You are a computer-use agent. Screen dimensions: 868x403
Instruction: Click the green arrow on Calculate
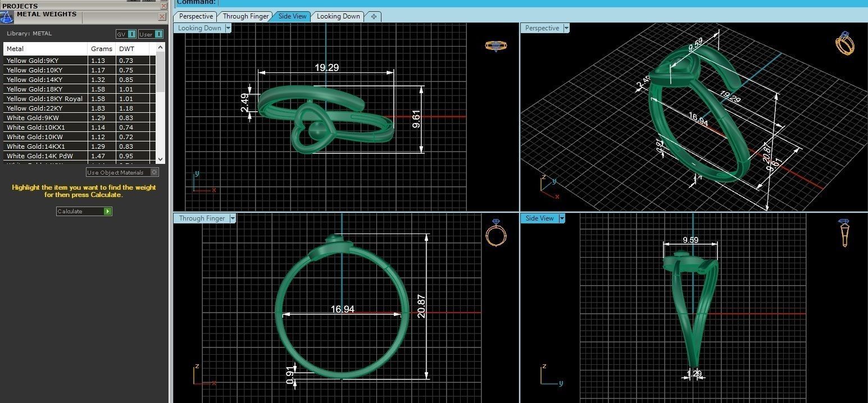[108, 212]
